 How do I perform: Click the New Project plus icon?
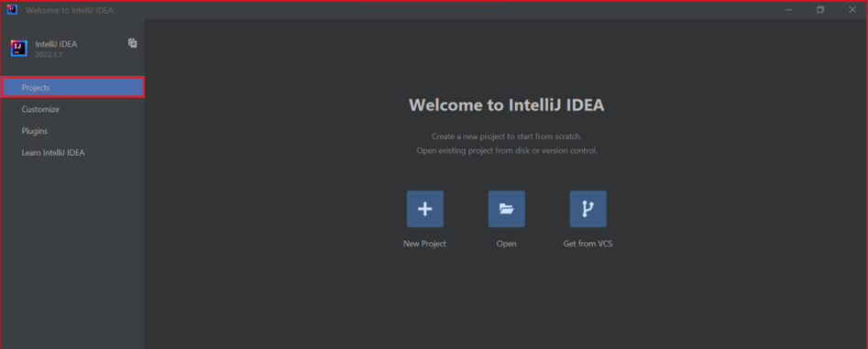(424, 209)
